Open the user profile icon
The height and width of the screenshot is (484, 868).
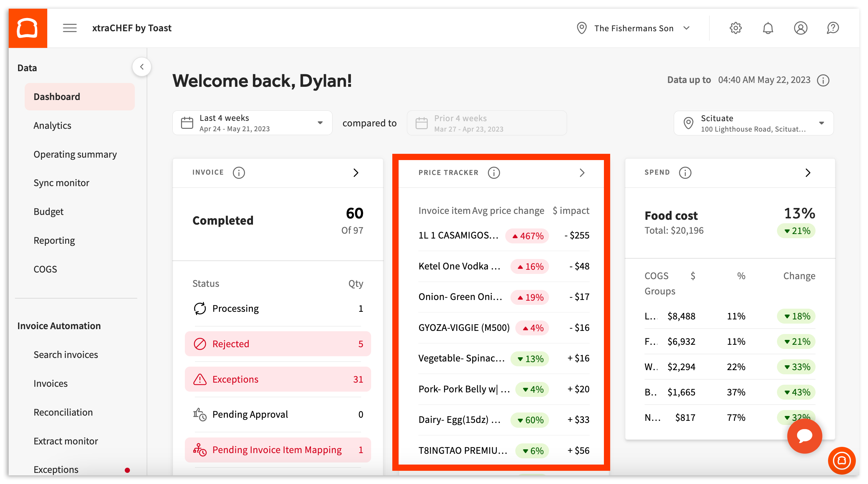coord(801,28)
